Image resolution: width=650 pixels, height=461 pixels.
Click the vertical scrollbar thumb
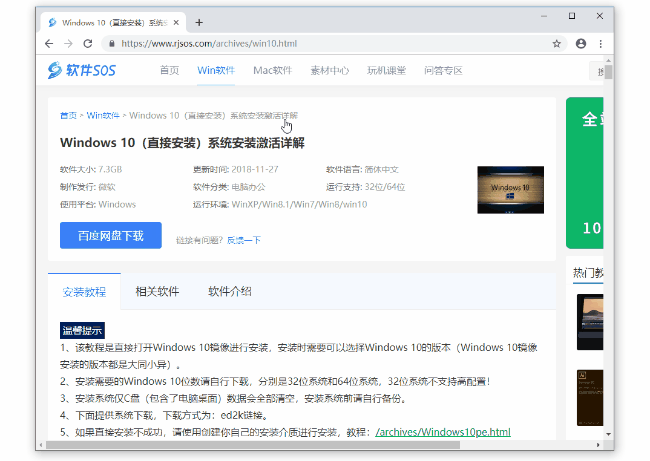point(608,72)
